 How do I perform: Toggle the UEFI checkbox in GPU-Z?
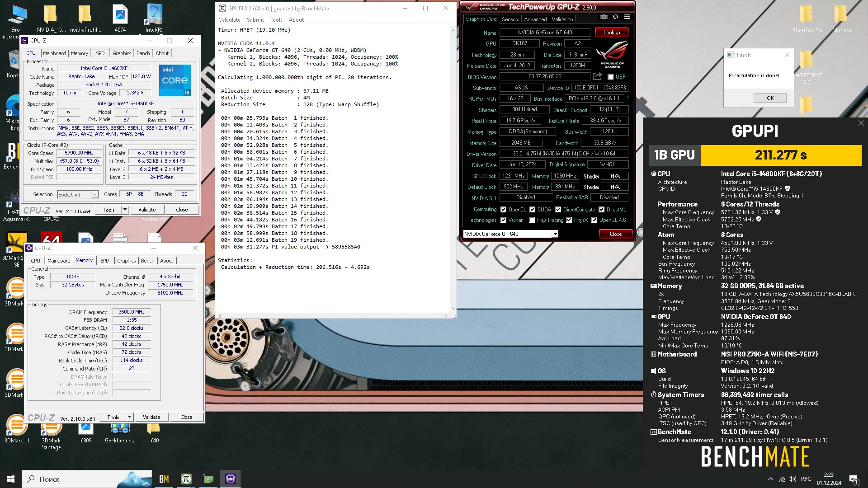tap(610, 77)
